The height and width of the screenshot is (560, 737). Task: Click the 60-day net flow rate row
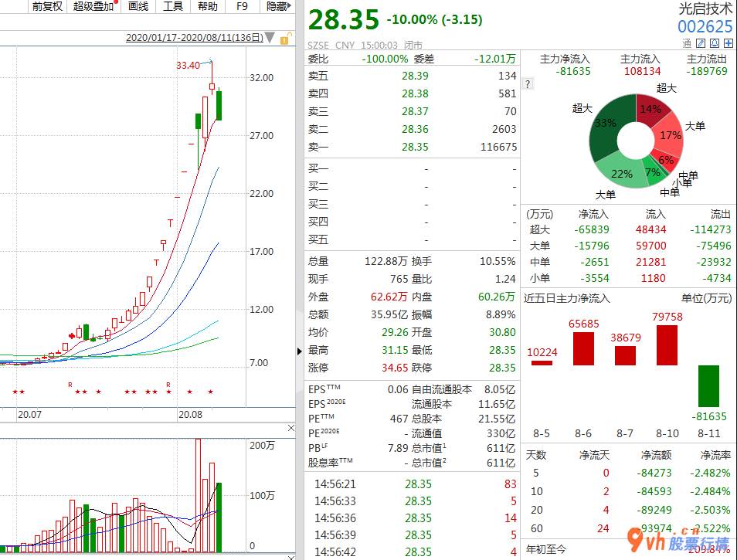coord(628,528)
